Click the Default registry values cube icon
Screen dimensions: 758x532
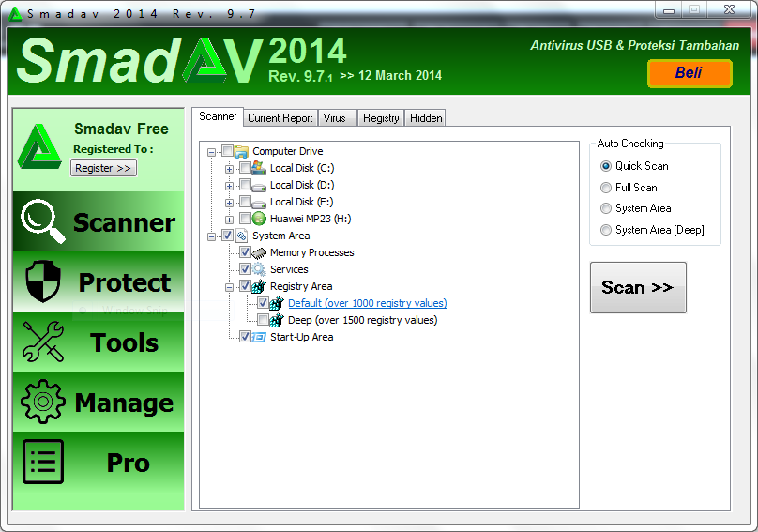tap(277, 303)
